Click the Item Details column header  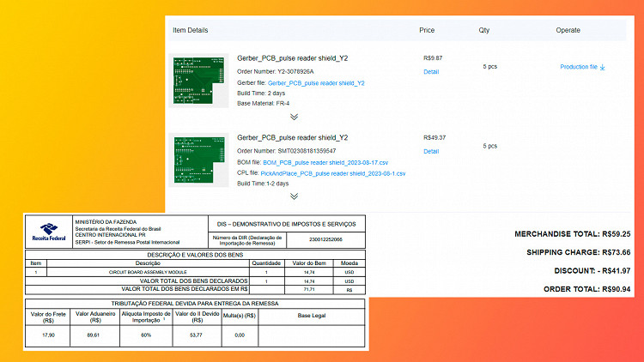[191, 30]
